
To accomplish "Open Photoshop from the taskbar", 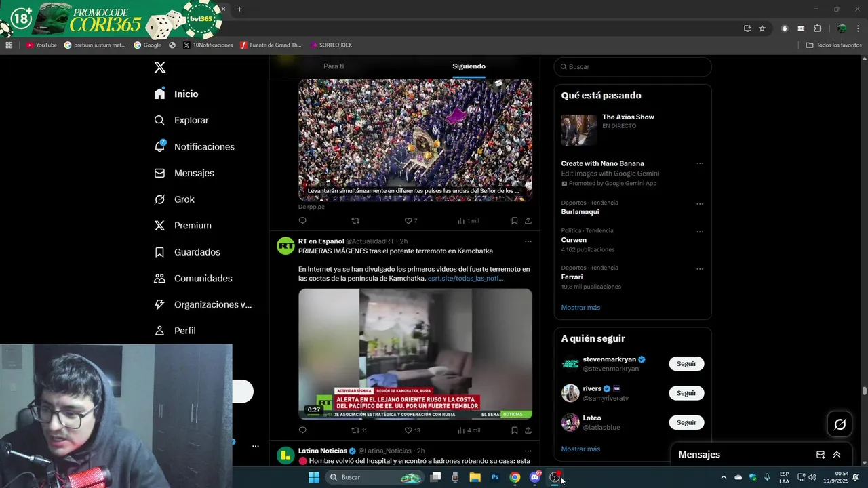I will coord(495,477).
